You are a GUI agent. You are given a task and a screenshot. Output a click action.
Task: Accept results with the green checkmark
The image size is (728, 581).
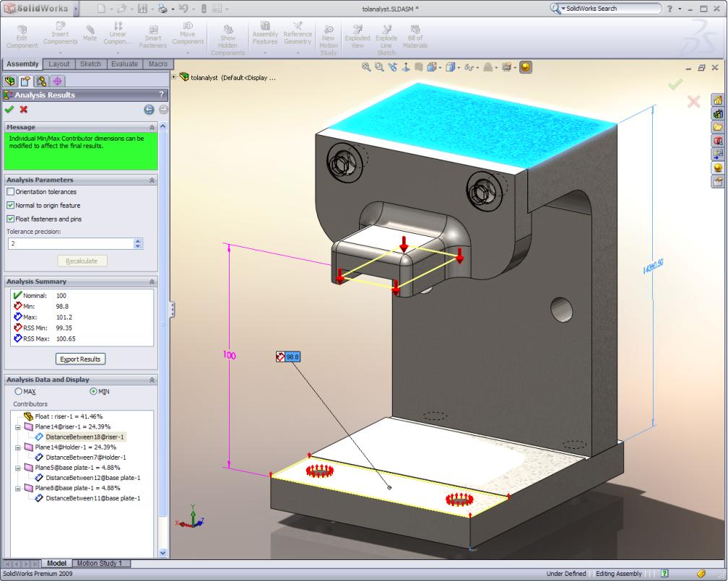point(9,110)
